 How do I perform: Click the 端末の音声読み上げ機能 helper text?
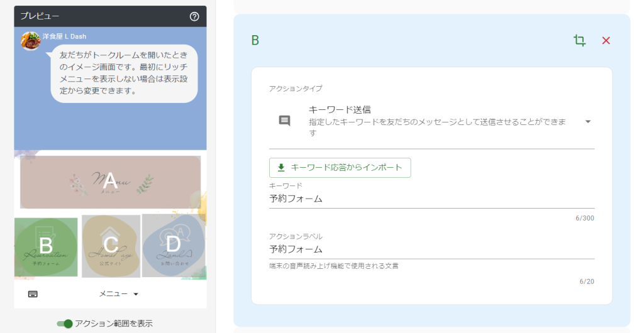pos(333,266)
